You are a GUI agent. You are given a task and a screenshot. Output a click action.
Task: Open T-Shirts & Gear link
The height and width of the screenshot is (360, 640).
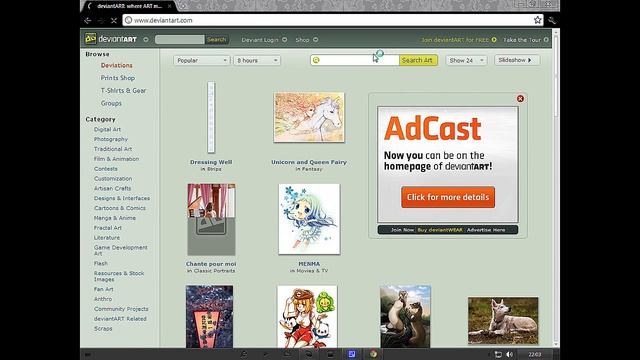click(x=123, y=91)
